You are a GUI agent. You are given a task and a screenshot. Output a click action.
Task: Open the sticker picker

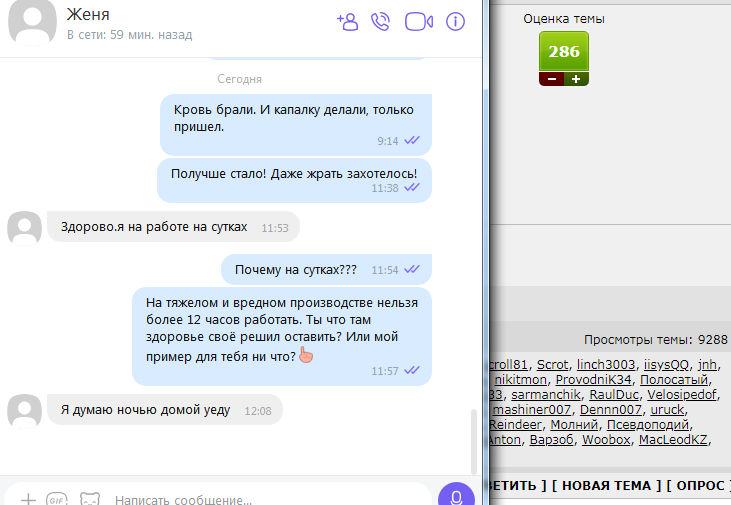point(90,499)
